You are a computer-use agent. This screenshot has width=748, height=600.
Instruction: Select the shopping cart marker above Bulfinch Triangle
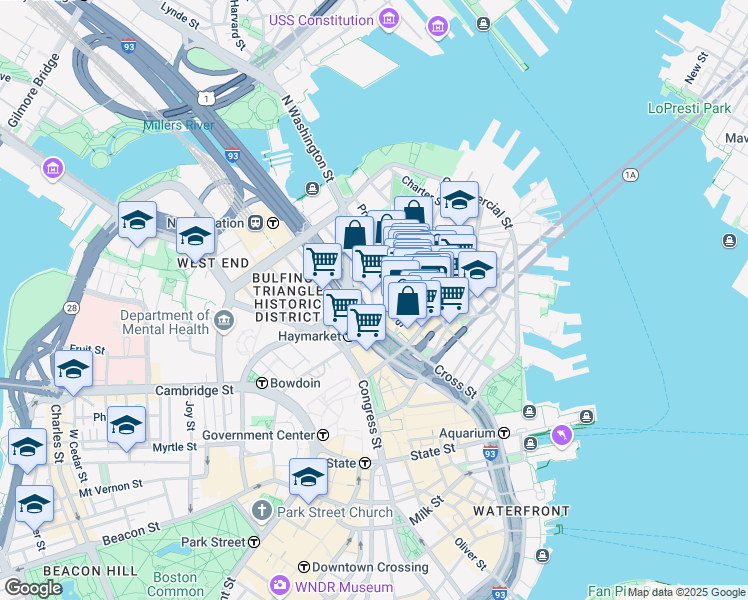click(323, 263)
